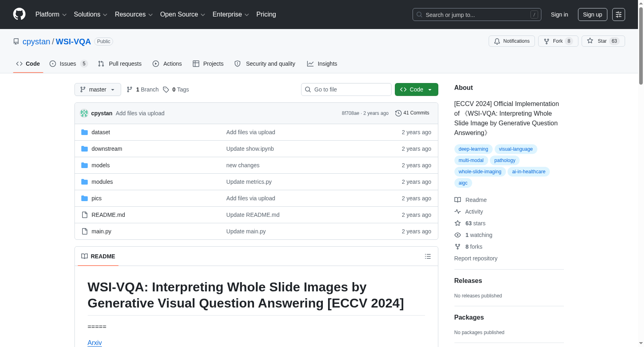Open the master branch selector
The image size is (644, 347).
click(x=98, y=89)
